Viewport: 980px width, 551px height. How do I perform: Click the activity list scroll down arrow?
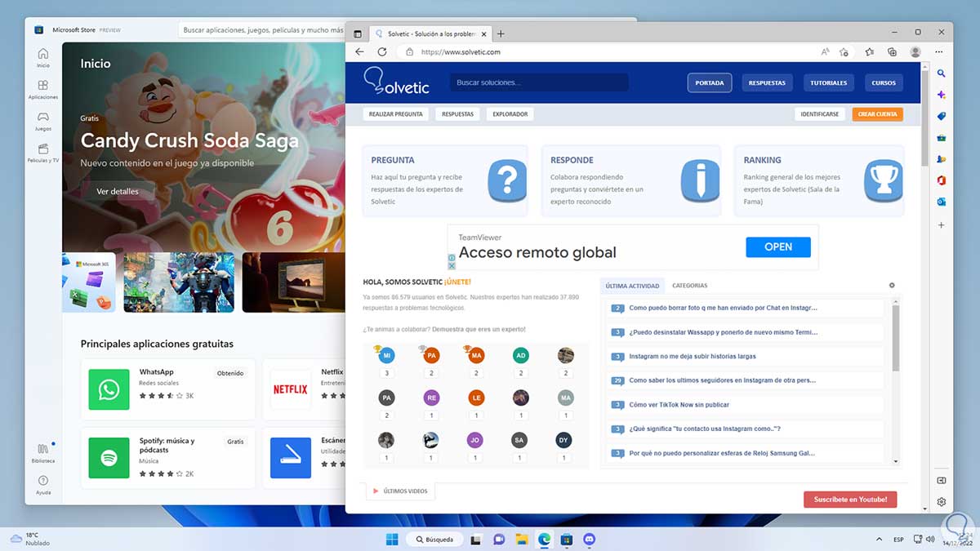[x=896, y=462]
